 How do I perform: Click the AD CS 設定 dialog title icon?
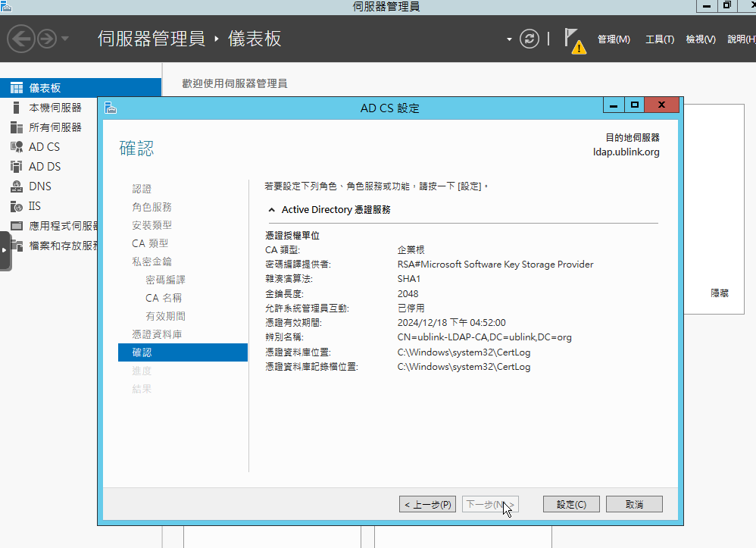point(111,108)
